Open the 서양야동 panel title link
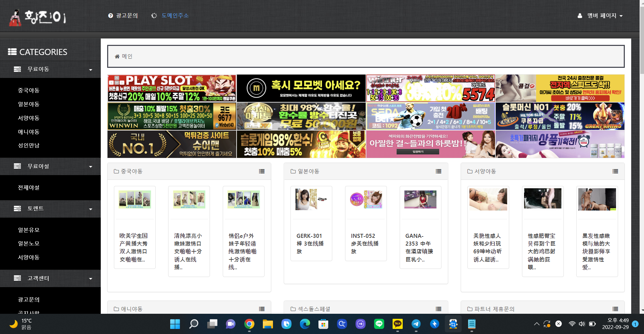Viewport: 644px width, 334px height. pyautogui.click(x=485, y=171)
